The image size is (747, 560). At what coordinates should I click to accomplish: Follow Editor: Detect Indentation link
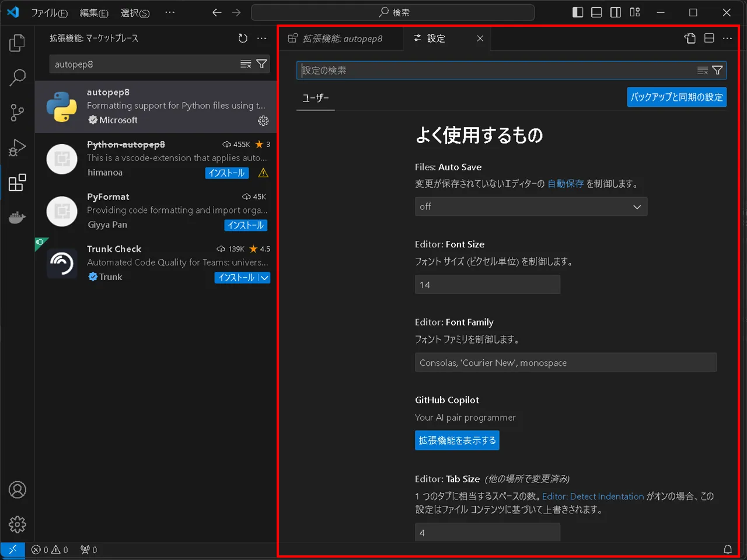coord(593,496)
